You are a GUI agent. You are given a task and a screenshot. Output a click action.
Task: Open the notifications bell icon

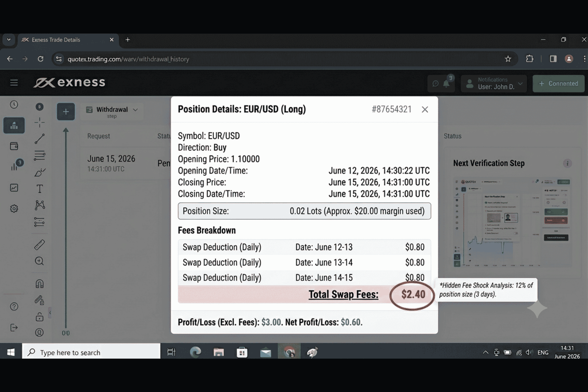[447, 84]
